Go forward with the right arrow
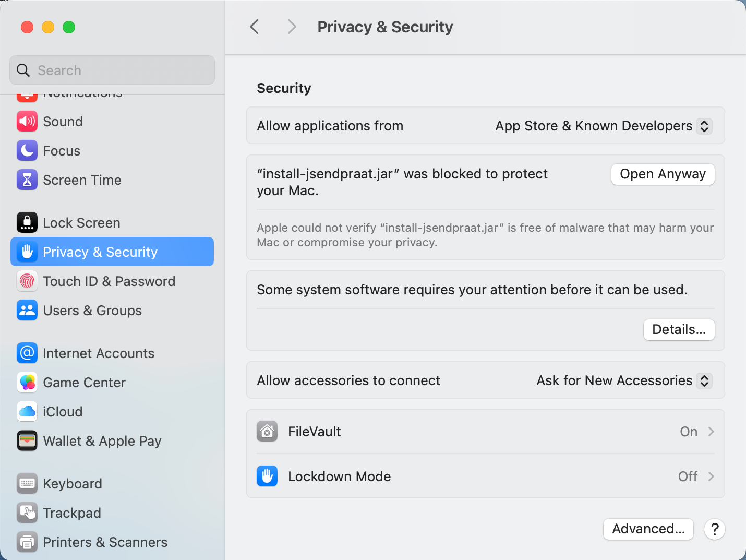The image size is (746, 560). pyautogui.click(x=292, y=27)
